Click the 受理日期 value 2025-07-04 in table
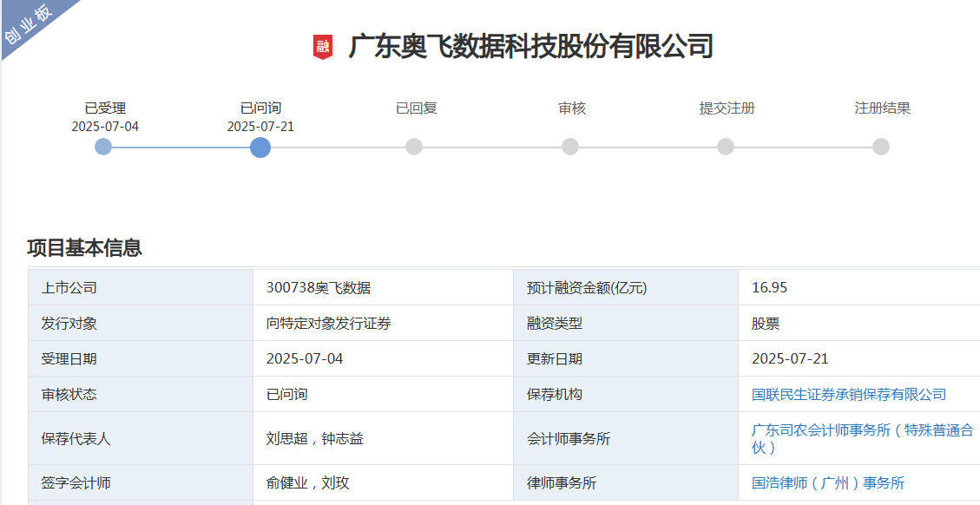980x505 pixels. pos(305,358)
